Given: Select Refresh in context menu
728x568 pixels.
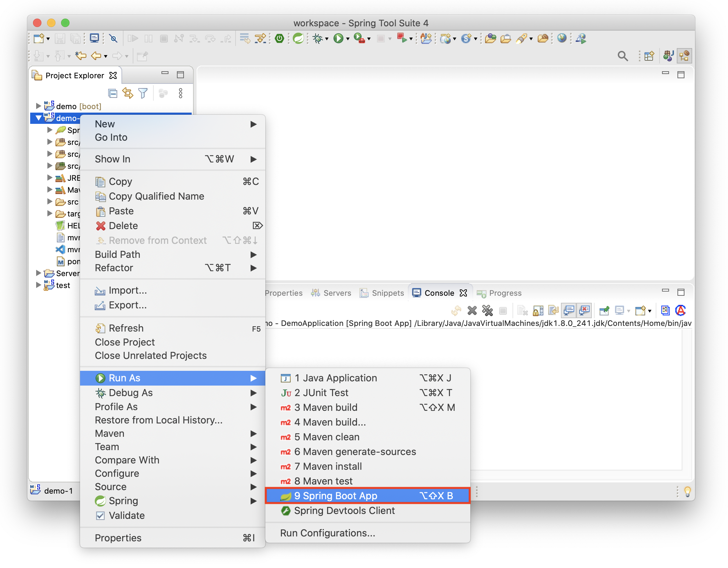Looking at the screenshot, I should tap(172, 328).
